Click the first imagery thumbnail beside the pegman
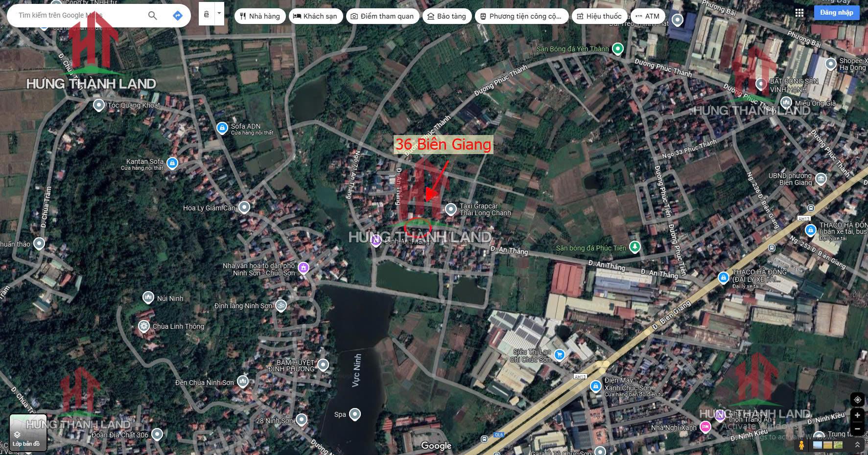 (817, 445)
